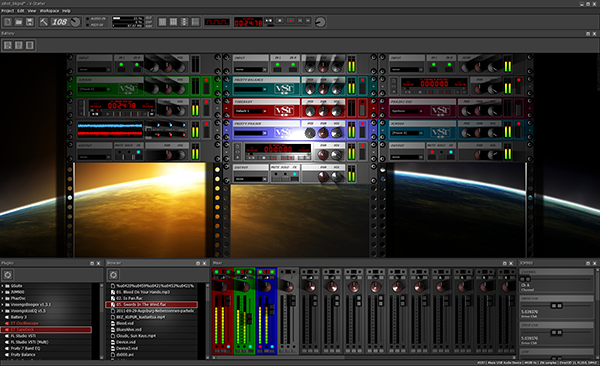Toggle the MIDI IN indicator

point(88,25)
